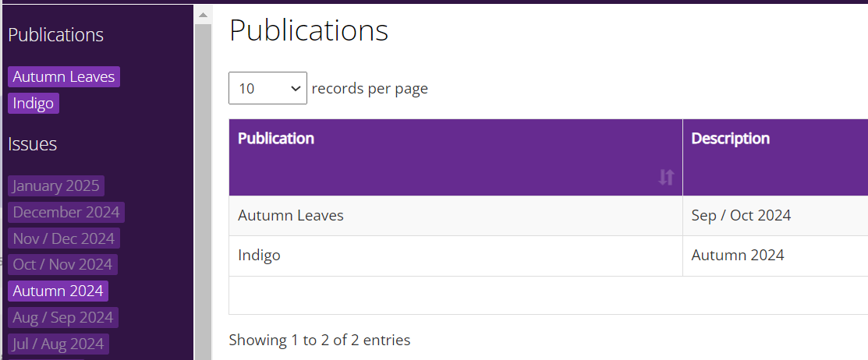Viewport: 868px width, 360px height.
Task: Click the sidebar vertical scrollbar track
Action: click(203, 191)
